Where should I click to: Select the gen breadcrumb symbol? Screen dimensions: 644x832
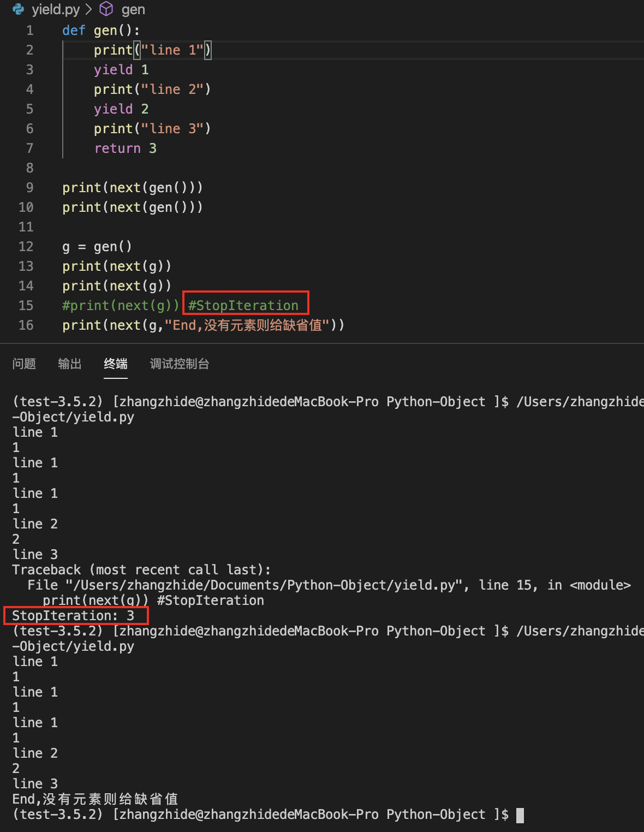pyautogui.click(x=133, y=9)
